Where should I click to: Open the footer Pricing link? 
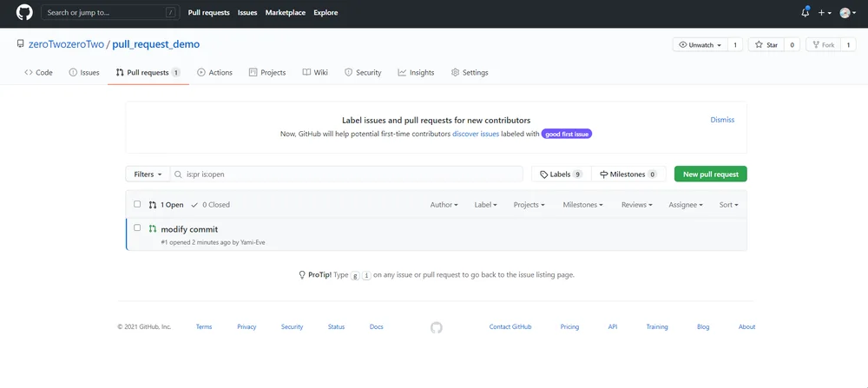pos(569,327)
